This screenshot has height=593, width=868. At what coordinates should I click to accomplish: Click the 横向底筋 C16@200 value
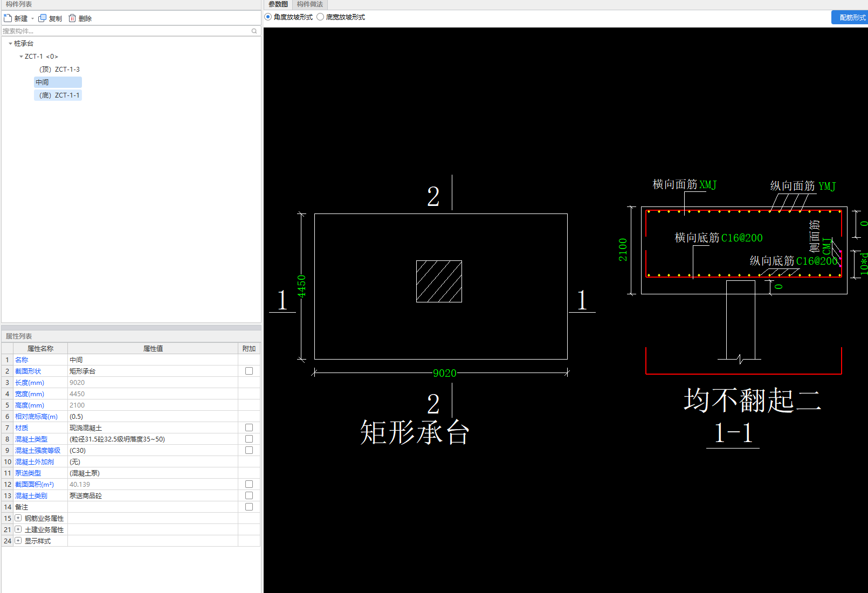[x=742, y=238]
